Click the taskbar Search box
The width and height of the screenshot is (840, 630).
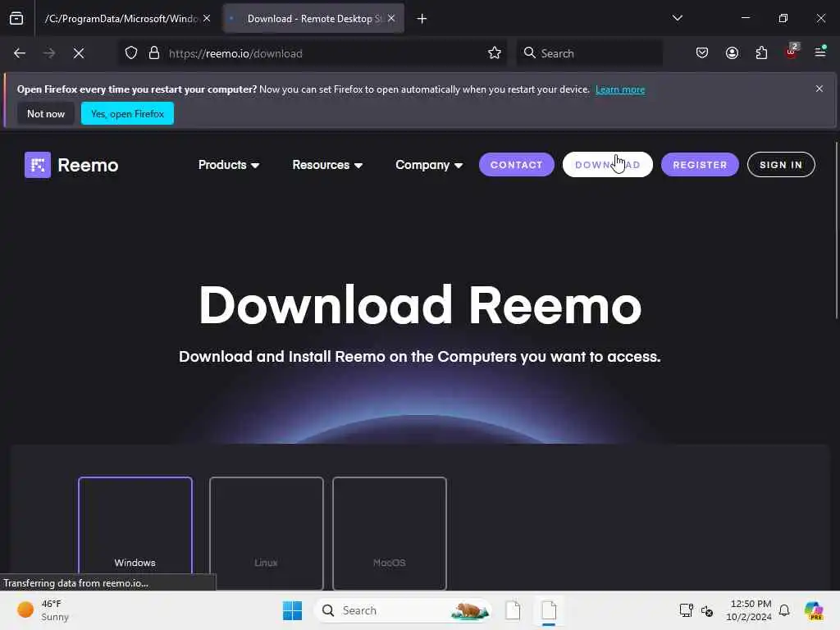[x=404, y=610]
